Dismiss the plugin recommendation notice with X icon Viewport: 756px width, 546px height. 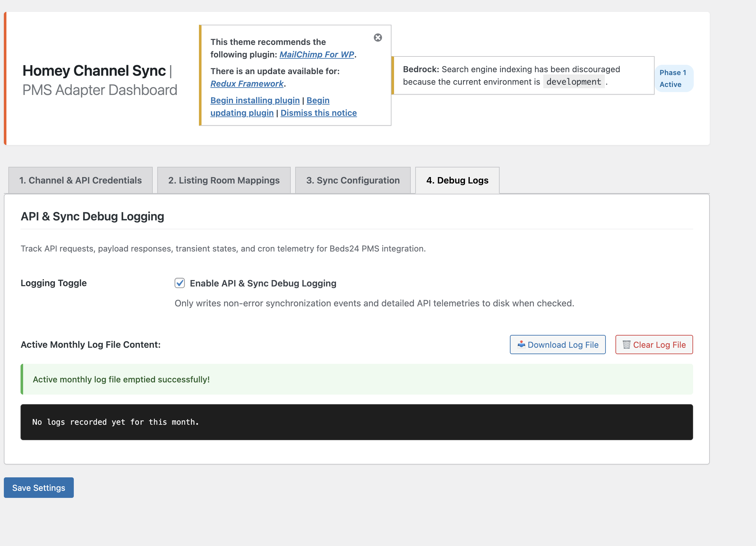(x=378, y=37)
